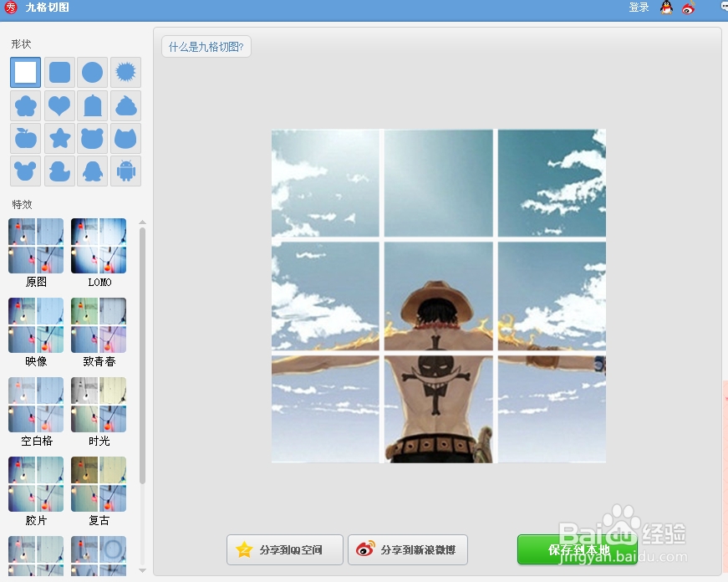Click the effects list scrollbar thumb
The height and width of the screenshot is (582, 728).
click(x=143, y=355)
